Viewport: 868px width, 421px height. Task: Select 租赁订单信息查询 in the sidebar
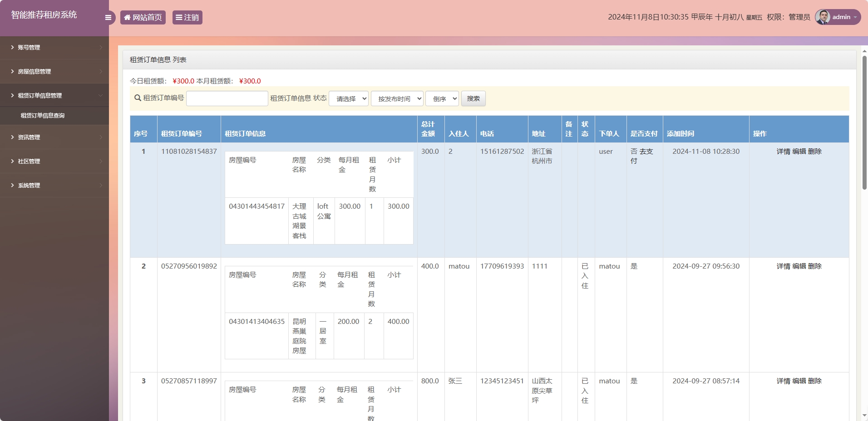pos(42,116)
